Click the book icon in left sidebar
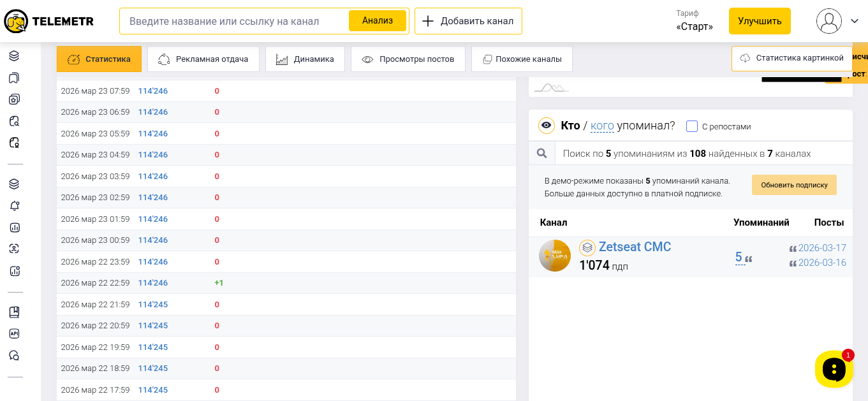Viewport: 868px width, 401px height. click(14, 312)
